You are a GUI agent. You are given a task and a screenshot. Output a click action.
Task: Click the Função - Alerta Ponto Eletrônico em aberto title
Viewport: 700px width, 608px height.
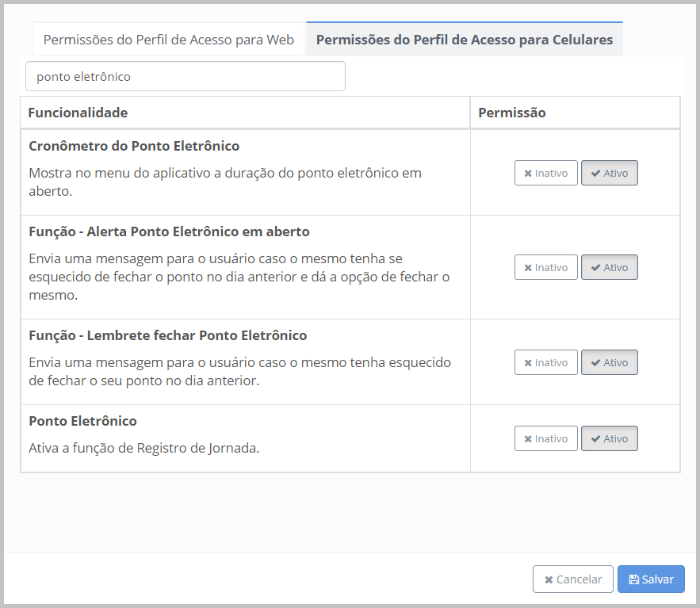click(169, 231)
